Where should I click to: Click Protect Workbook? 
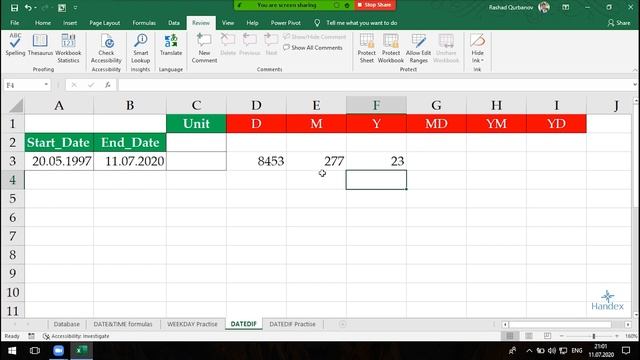[391, 48]
